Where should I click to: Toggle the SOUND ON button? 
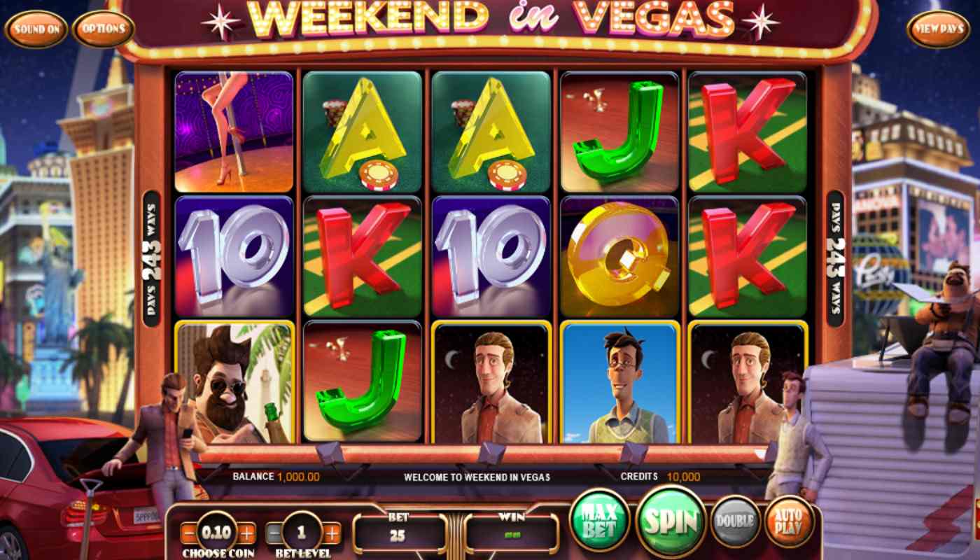click(x=36, y=29)
